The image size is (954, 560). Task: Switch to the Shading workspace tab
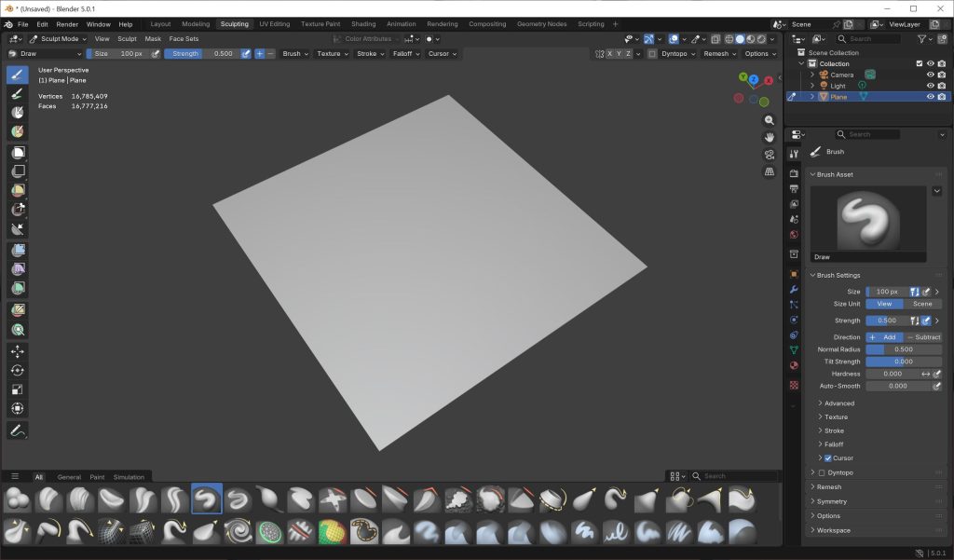[363, 23]
